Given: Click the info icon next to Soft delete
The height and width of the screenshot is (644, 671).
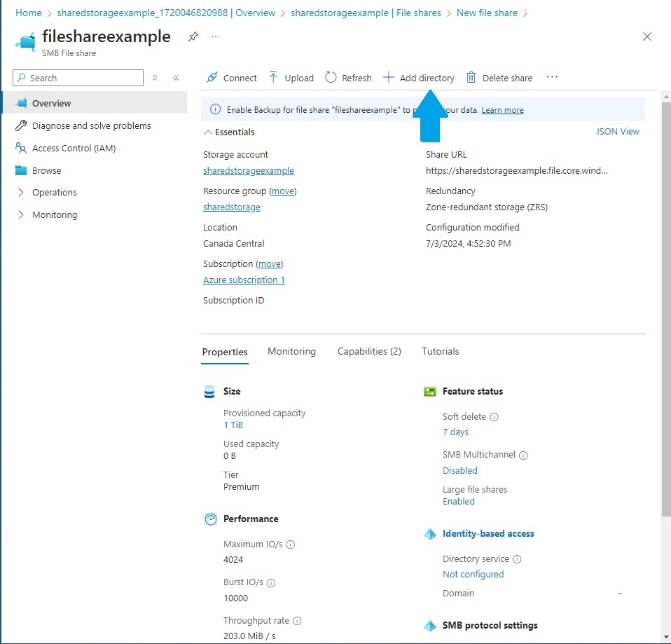Looking at the screenshot, I should (494, 417).
